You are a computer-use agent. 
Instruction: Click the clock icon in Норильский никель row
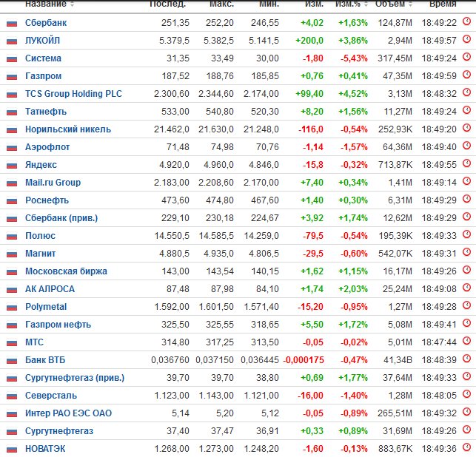466,128
